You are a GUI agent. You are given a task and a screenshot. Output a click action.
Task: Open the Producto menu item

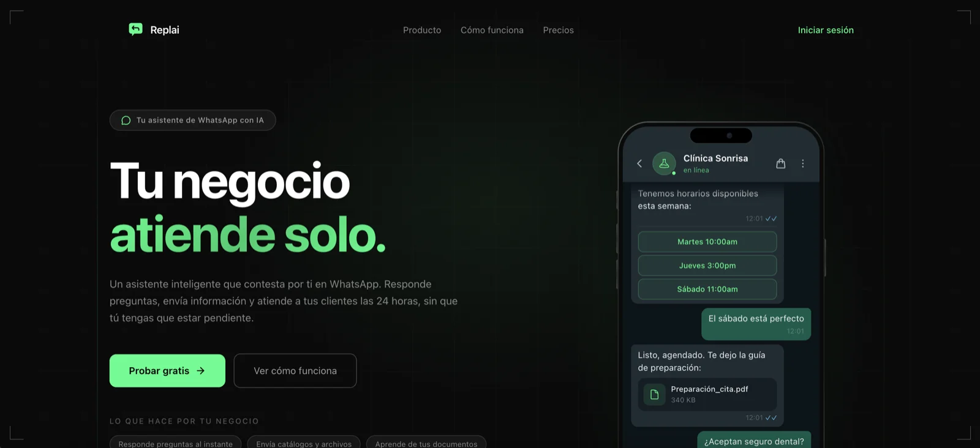pyautogui.click(x=422, y=30)
